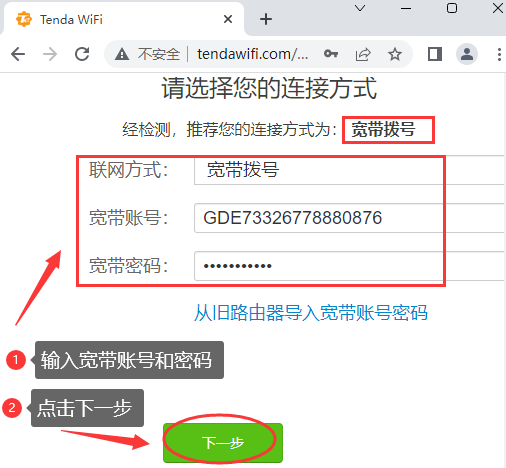The image size is (506, 468).
Task: Expand the tab search chevron
Action: [360, 8]
